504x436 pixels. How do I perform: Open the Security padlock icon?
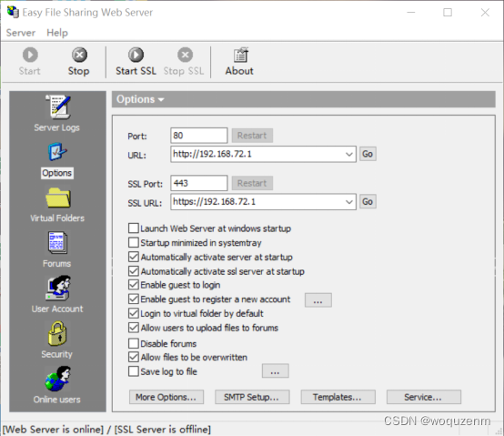tap(57, 333)
